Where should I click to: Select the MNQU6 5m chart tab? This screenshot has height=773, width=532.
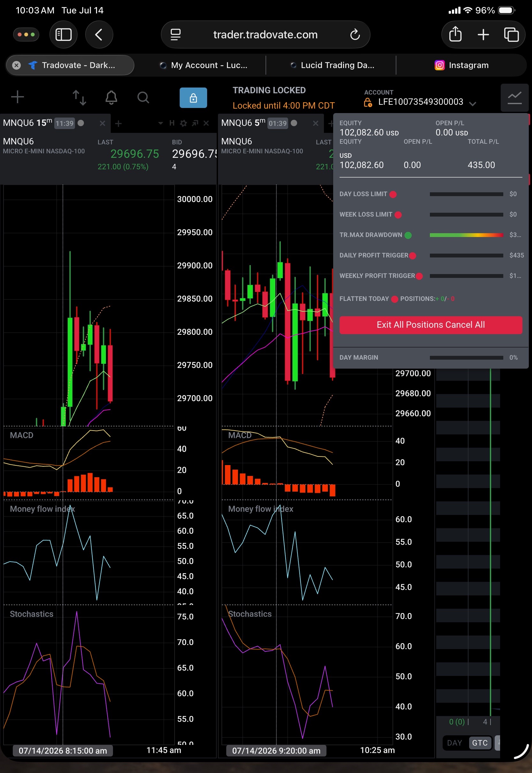(x=272, y=123)
